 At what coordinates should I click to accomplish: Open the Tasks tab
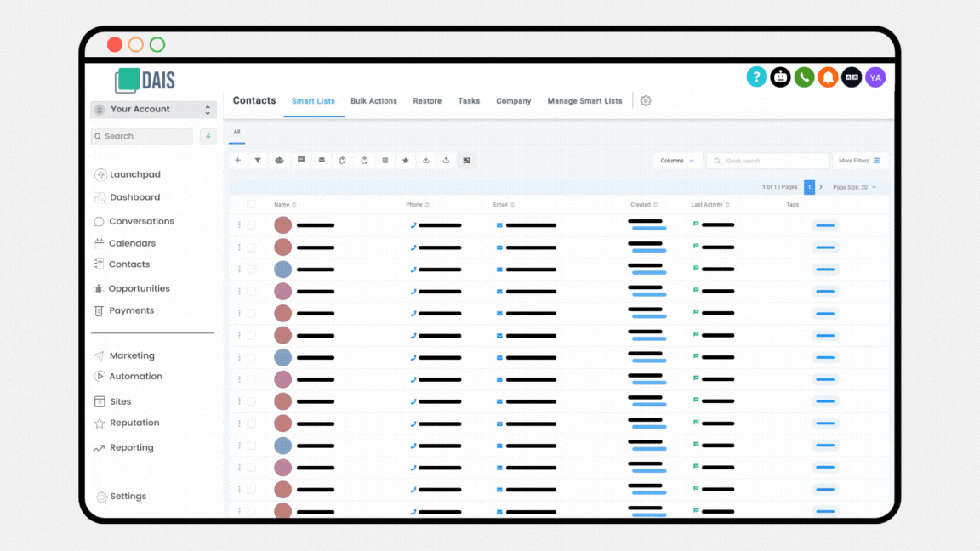tap(469, 101)
